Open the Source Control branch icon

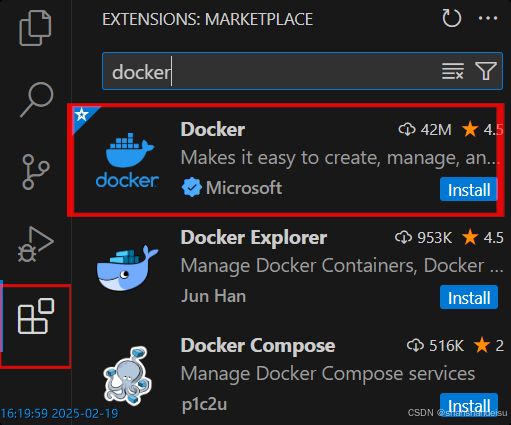pos(36,172)
